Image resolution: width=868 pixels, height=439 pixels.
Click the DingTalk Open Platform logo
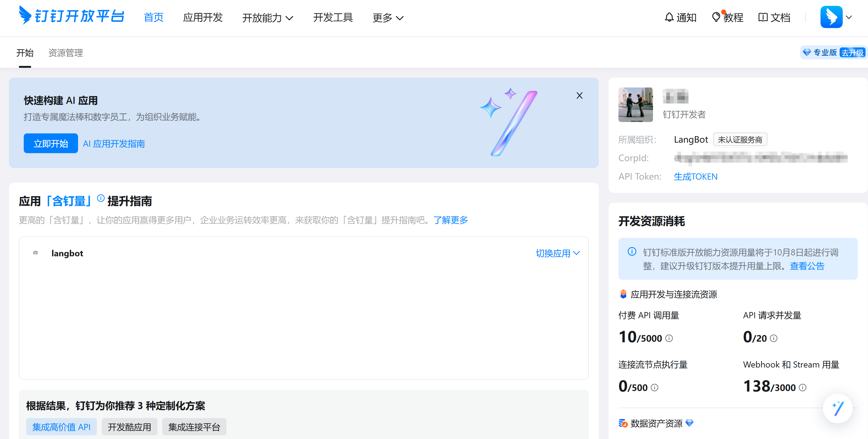tap(72, 16)
